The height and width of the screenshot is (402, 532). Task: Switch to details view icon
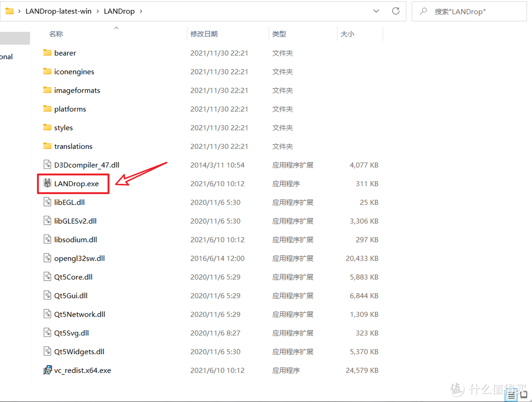tap(511, 396)
